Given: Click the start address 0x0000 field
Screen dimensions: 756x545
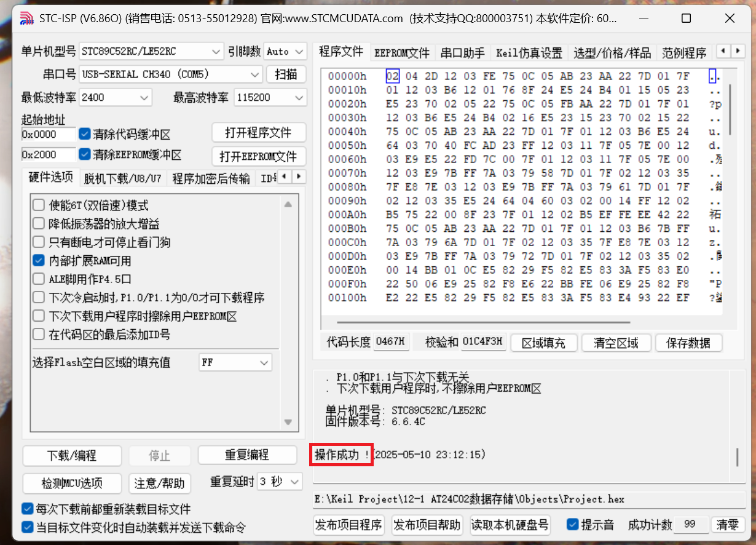Looking at the screenshot, I should click(x=49, y=134).
